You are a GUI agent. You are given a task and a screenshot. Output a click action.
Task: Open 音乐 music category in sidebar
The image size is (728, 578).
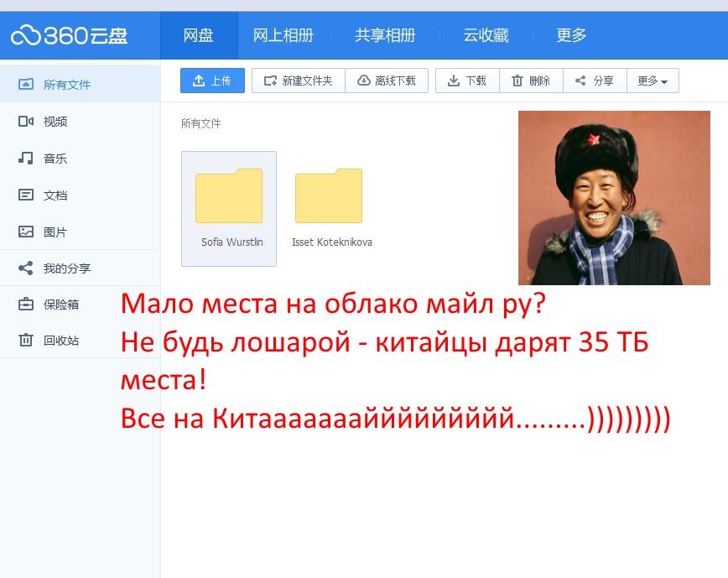click(x=55, y=159)
